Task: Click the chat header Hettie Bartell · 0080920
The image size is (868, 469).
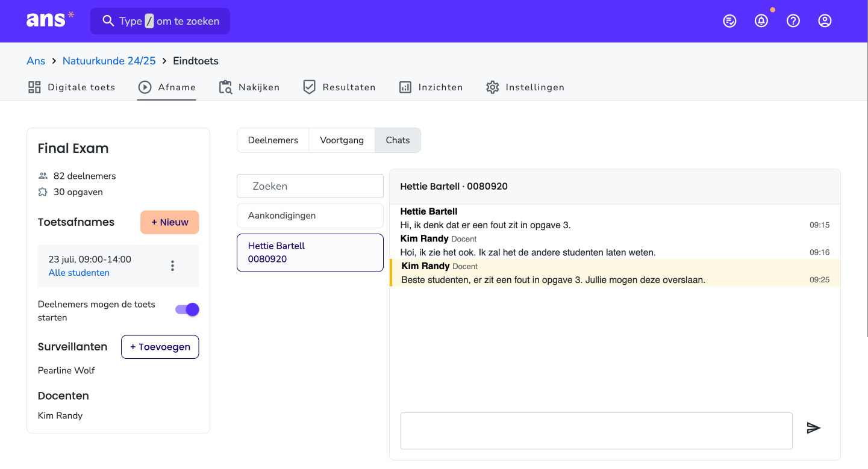Action: (x=454, y=187)
